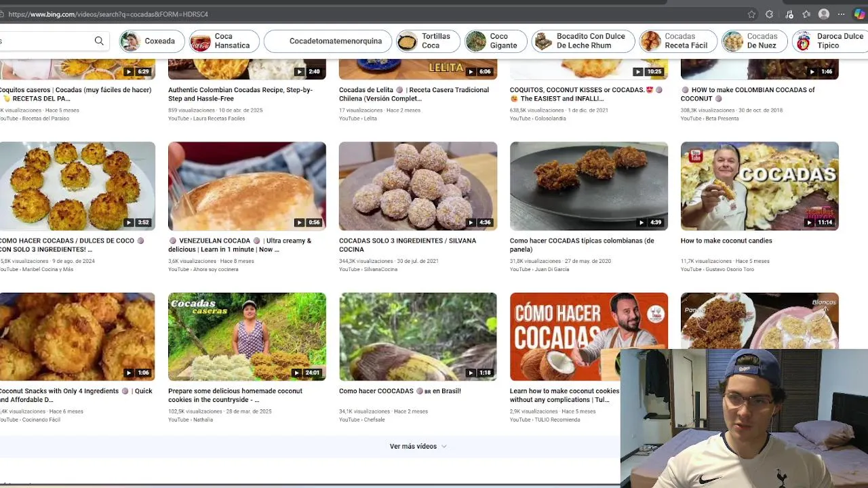Expand Ver más vídeos chevron
Screen dimensions: 868x488
coord(444,447)
